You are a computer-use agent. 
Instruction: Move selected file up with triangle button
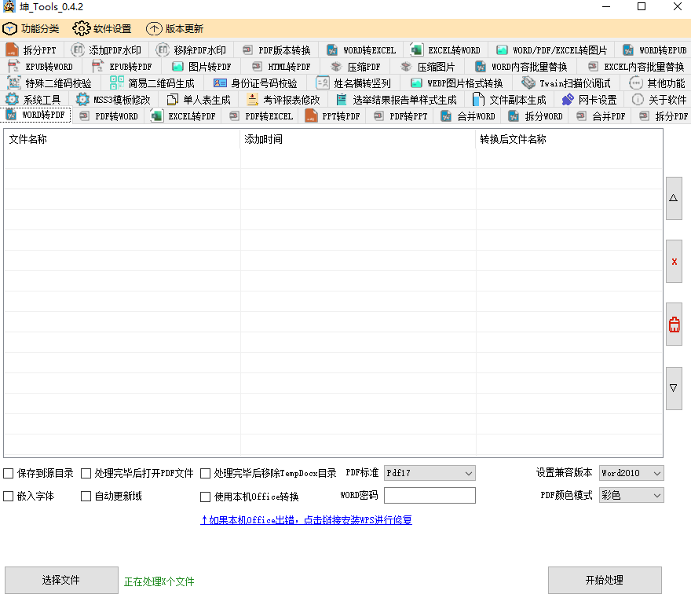click(x=674, y=198)
